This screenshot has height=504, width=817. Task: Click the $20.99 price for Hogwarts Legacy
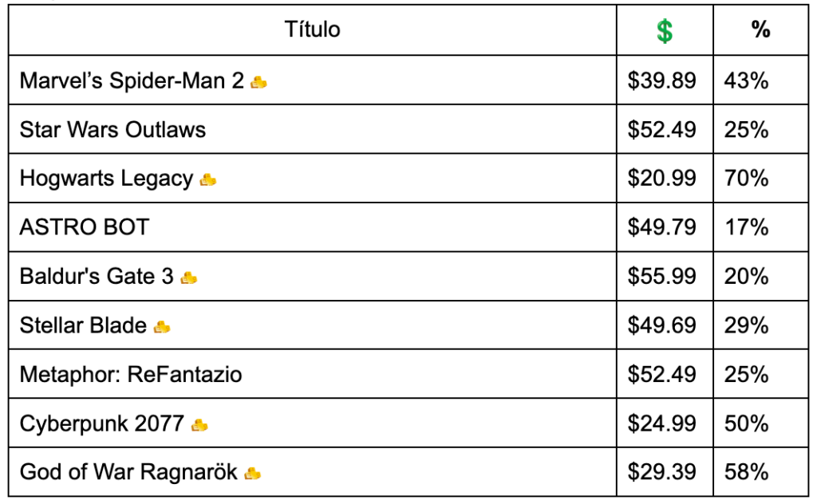[661, 179]
